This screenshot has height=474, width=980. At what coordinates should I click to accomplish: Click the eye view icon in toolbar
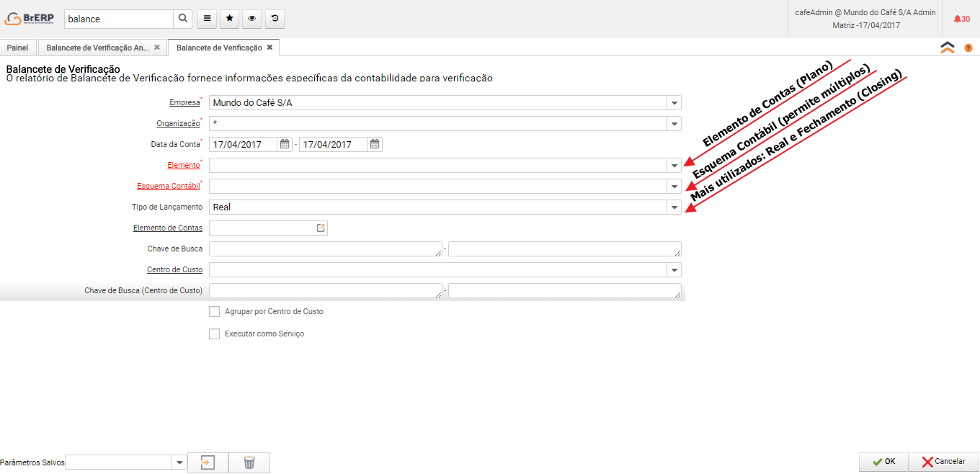[x=251, y=19]
